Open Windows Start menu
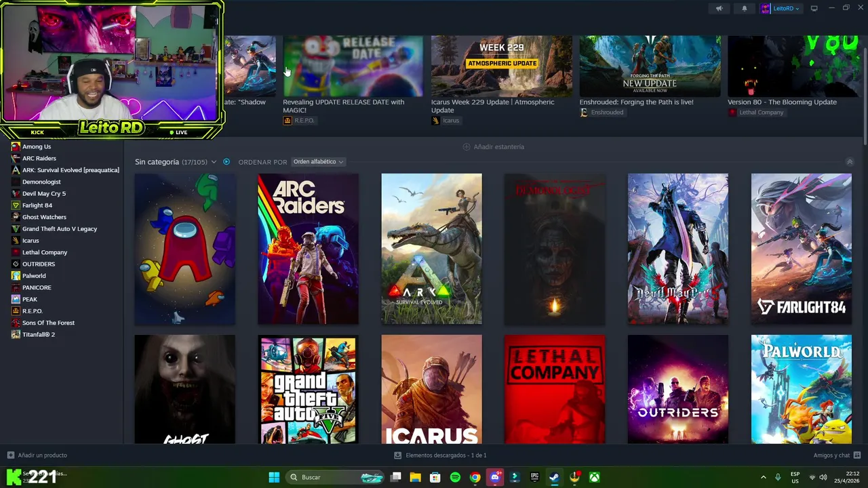 [x=274, y=477]
